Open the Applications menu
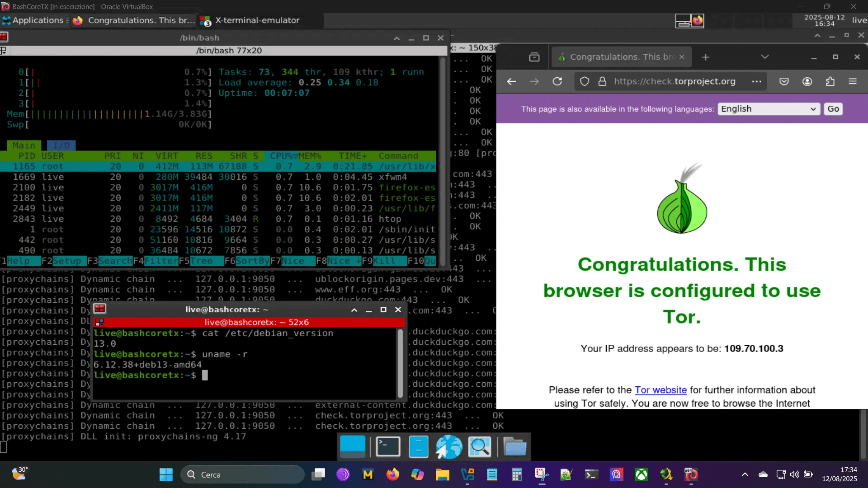Viewport: 868px width, 488px height. 34,20
